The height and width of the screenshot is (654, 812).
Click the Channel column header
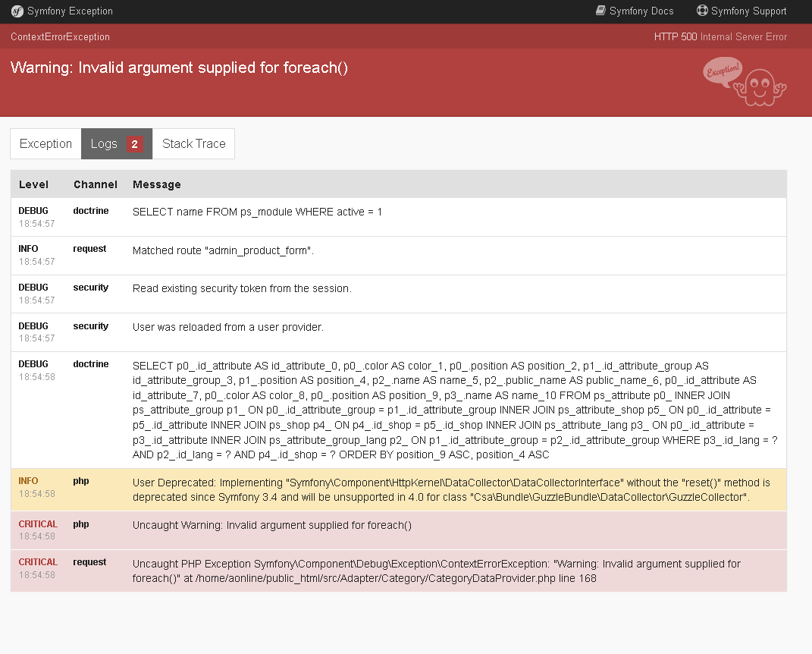[x=96, y=184]
